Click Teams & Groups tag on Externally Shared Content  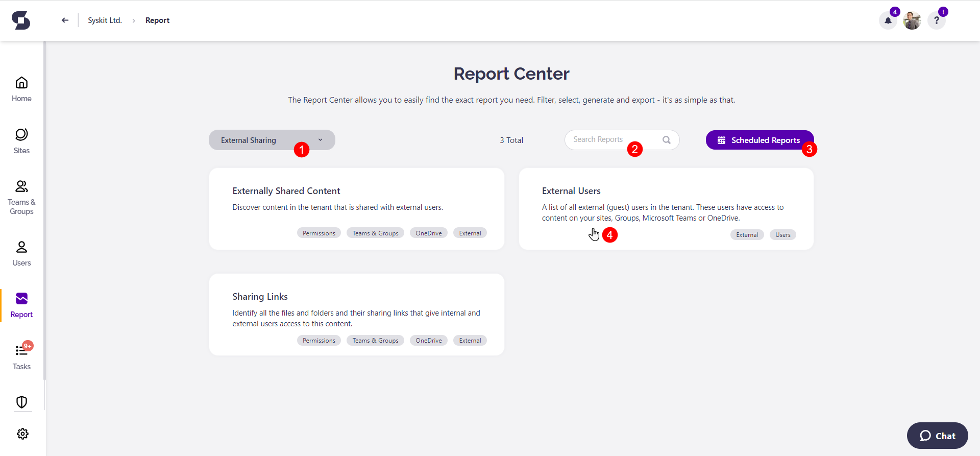[x=375, y=233]
